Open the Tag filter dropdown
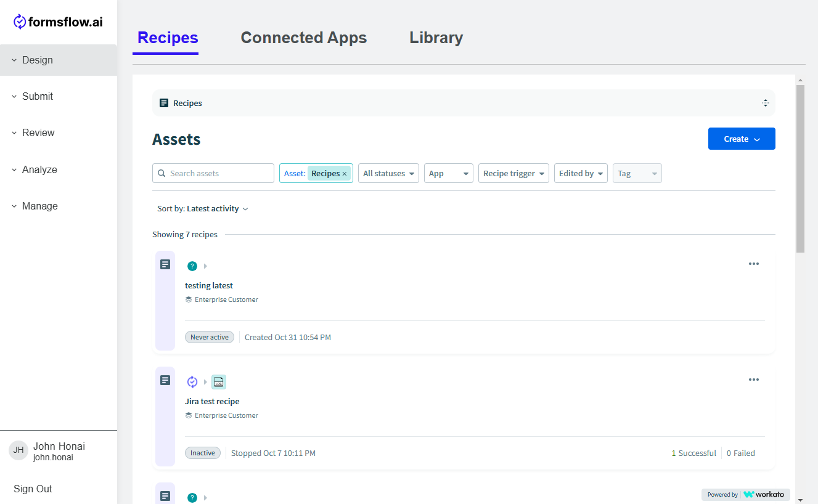 pyautogui.click(x=637, y=173)
